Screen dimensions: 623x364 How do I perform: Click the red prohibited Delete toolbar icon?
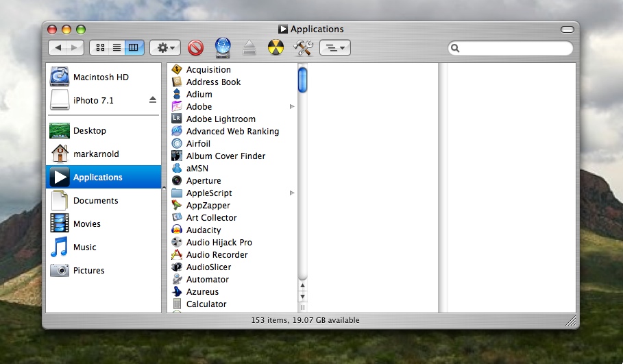coord(195,48)
